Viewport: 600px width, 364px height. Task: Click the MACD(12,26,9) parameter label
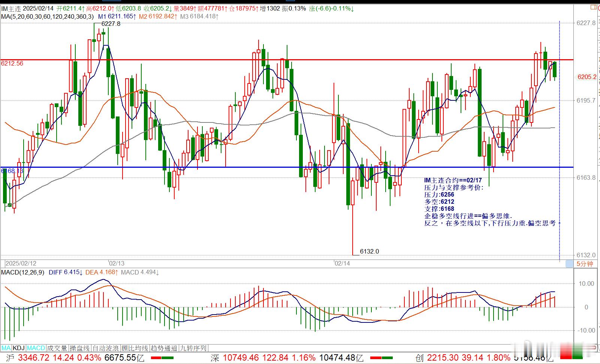point(22,272)
